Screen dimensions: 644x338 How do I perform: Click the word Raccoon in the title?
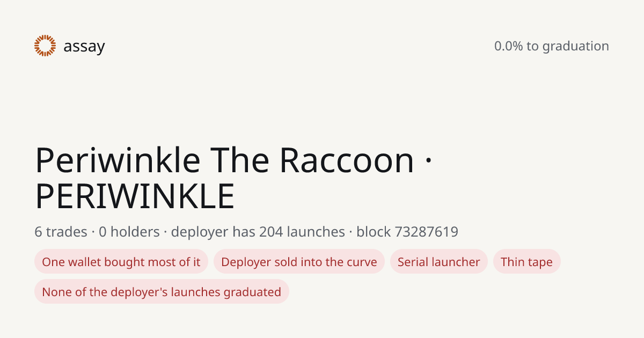(x=347, y=160)
